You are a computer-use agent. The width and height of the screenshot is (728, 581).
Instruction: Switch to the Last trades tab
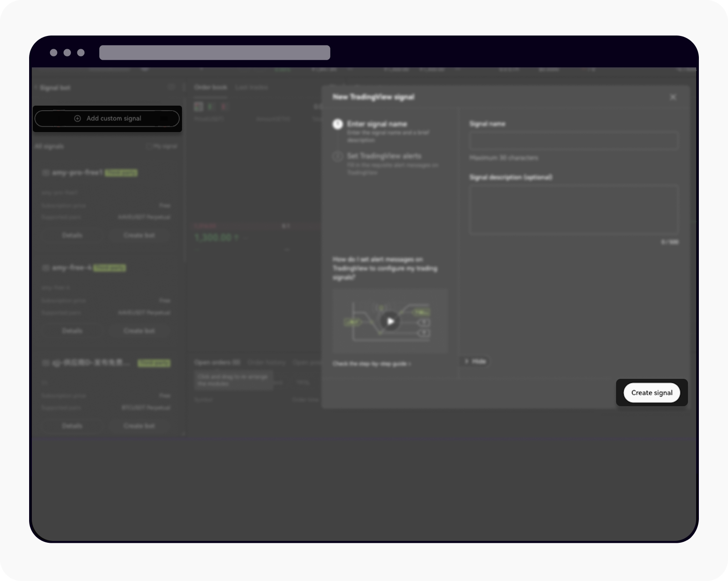252,87
